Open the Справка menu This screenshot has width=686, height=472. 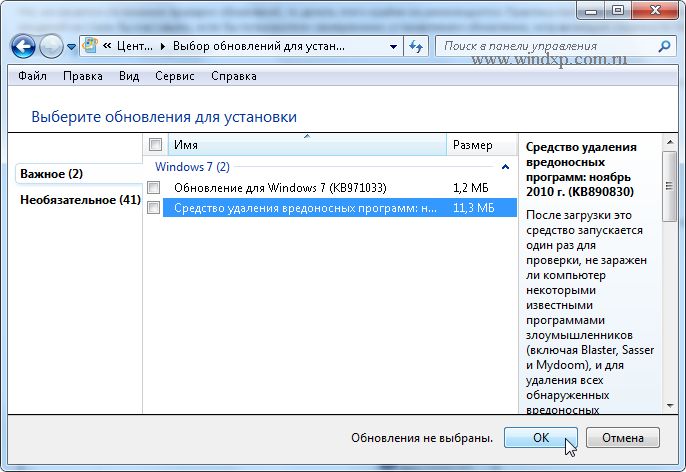click(x=234, y=76)
